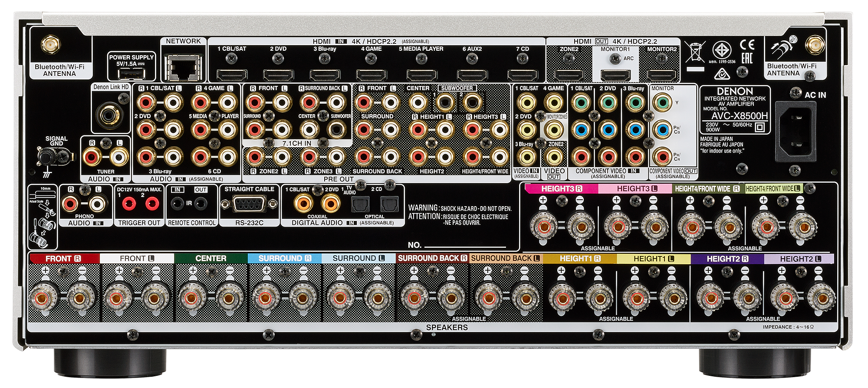Select the HDMI OUT MONITOR1 ARC port
Image resolution: width=868 pixels, height=388 pixels.
point(615,75)
